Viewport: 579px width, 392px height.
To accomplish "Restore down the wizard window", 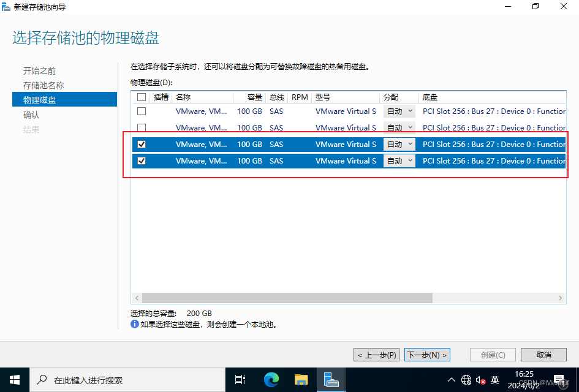I will 535,7.
